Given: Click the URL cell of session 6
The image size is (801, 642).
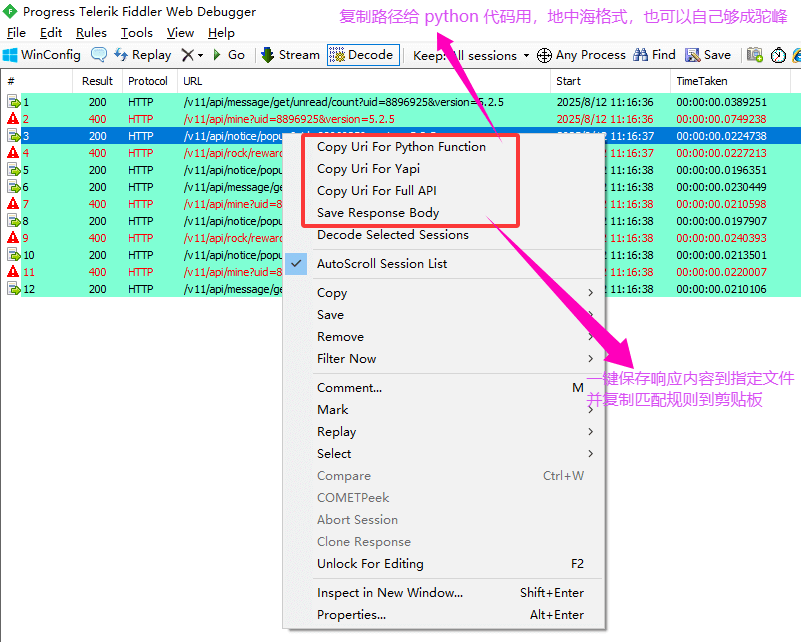Looking at the screenshot, I should coord(233,187).
